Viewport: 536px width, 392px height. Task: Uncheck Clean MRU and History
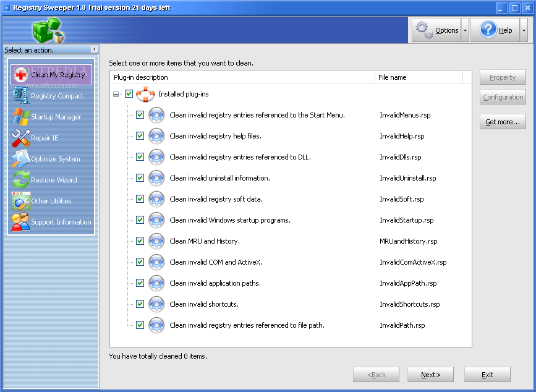click(x=140, y=241)
